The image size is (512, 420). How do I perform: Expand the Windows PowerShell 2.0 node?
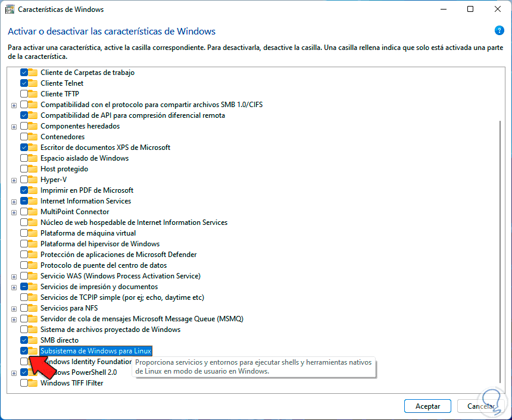14,373
